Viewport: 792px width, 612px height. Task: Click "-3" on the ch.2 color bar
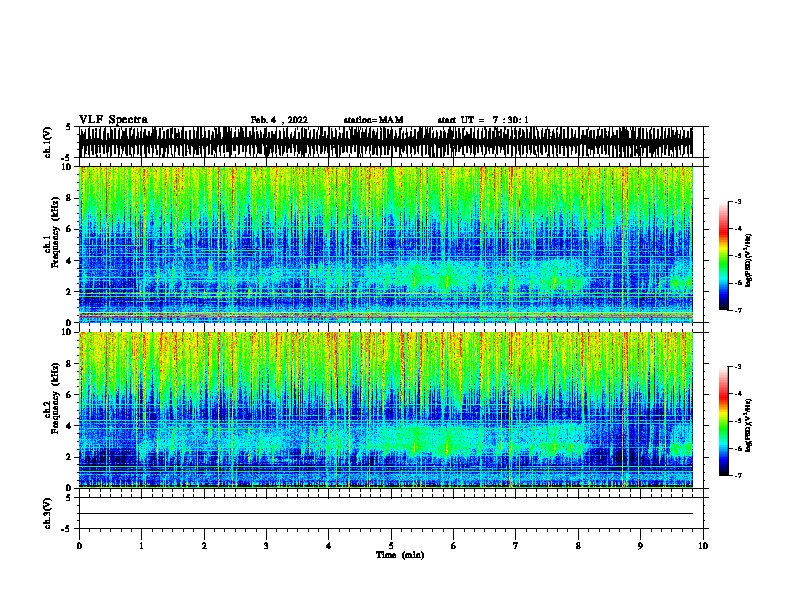[x=737, y=367]
